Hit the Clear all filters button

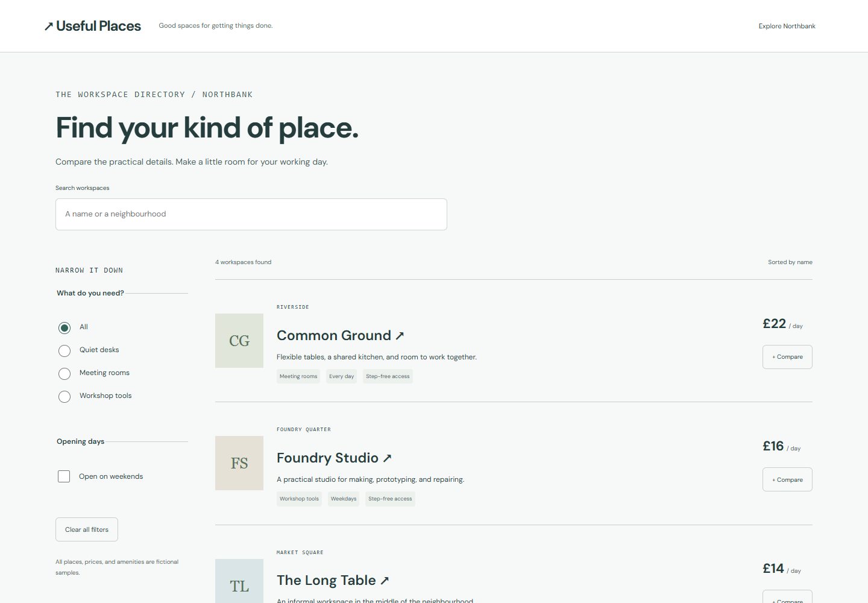(x=87, y=529)
